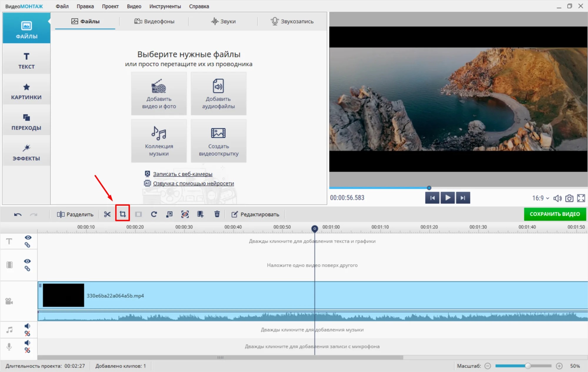The height and width of the screenshot is (372, 588).
Task: Click the scissors cut icon
Action: click(107, 214)
